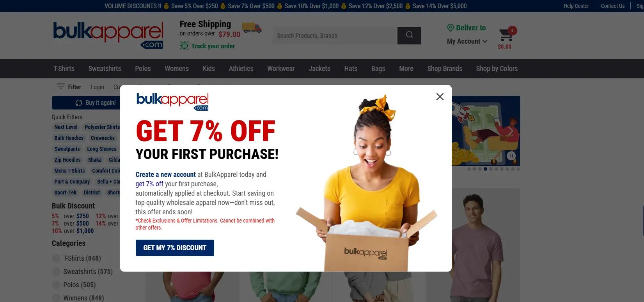Check the Polos (505) category option
Image resolution: width=644 pixels, height=302 pixels.
56,285
